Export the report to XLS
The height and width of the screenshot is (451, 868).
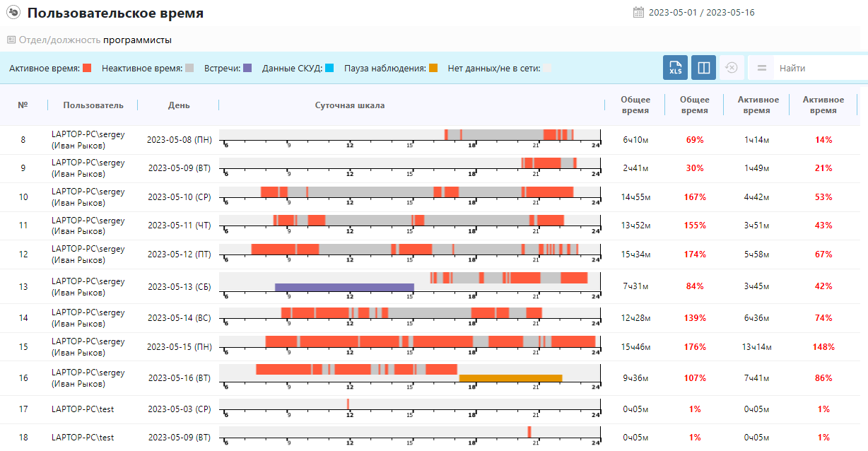675,68
